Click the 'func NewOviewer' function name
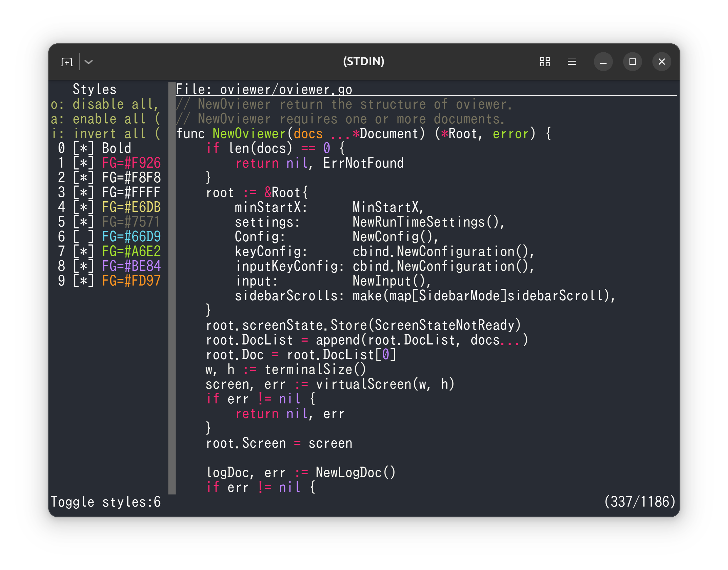 pos(249,133)
